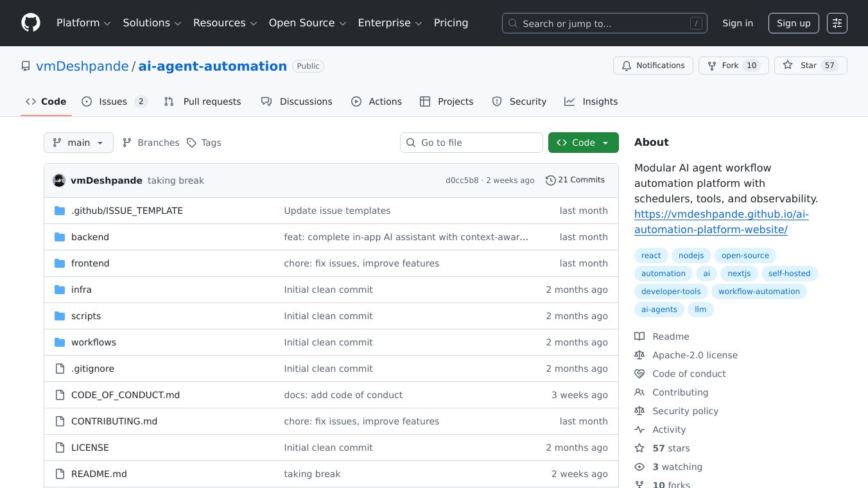Click the Tags icon beside Branches
This screenshot has width=868, height=488.
tap(191, 143)
